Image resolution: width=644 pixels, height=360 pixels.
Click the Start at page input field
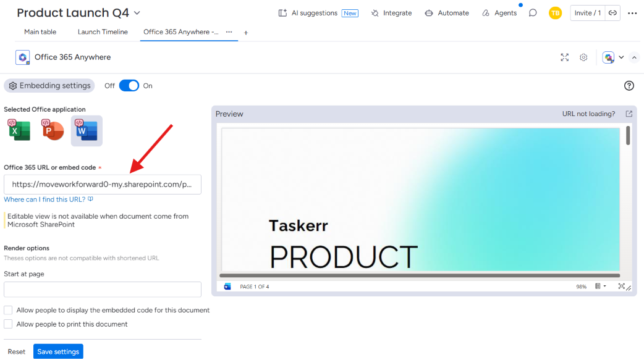103,290
